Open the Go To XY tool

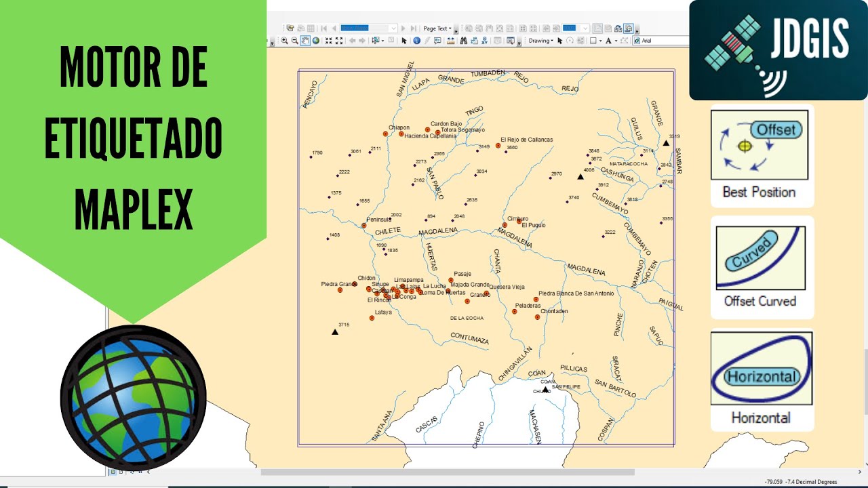click(484, 41)
